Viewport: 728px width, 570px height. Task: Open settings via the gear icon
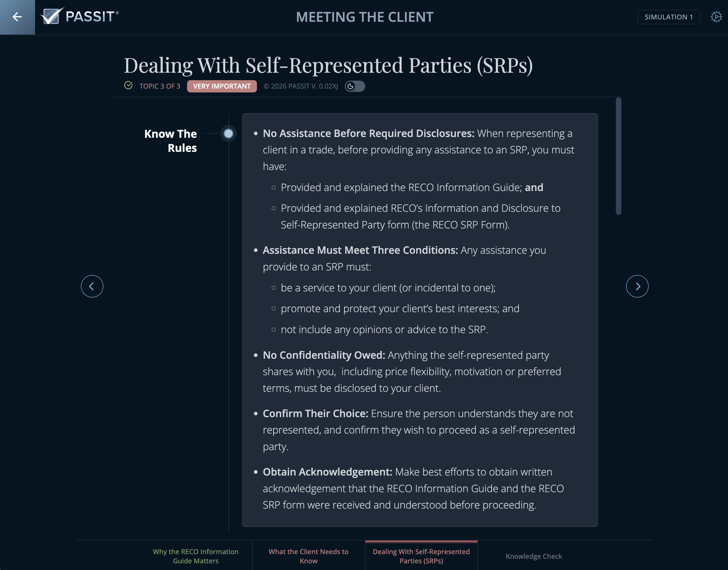pyautogui.click(x=716, y=17)
